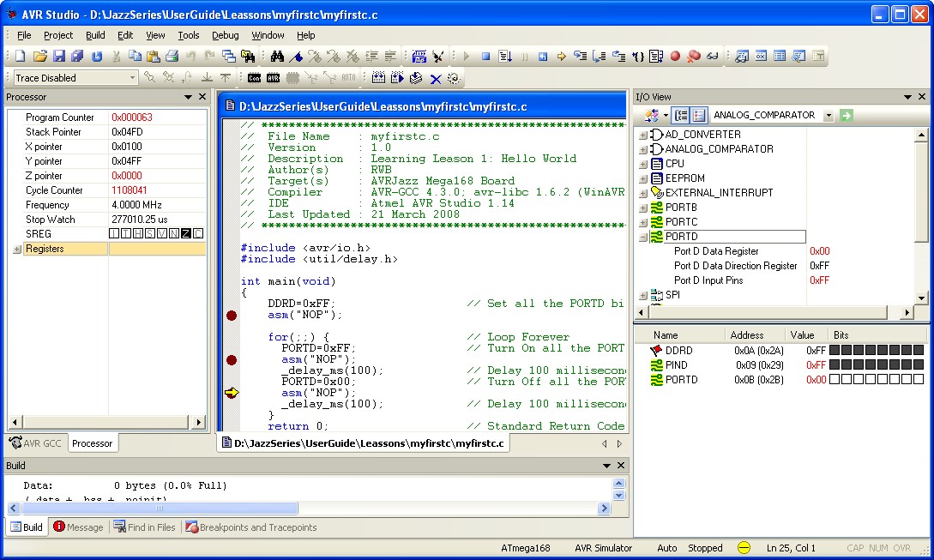Click the I/O View vertical scrollbar down arrow
This screenshot has width=934, height=560.
(x=921, y=298)
